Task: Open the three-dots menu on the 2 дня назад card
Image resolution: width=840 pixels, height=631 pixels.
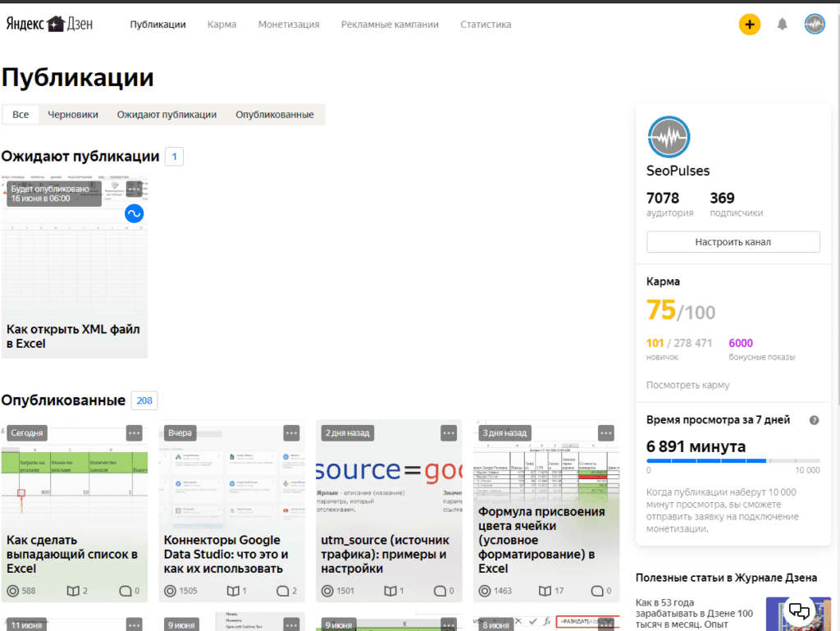Action: 449,432
